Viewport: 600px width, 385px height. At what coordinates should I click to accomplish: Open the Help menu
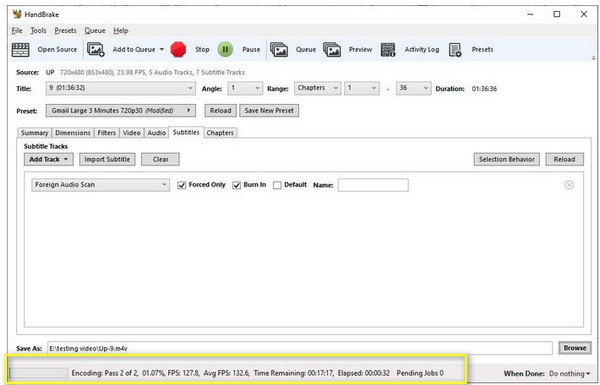(121, 31)
